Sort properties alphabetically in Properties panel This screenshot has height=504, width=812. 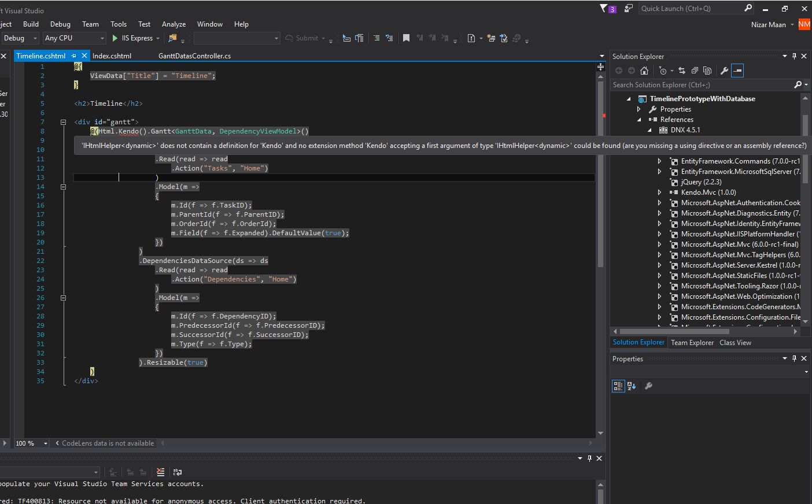(632, 386)
